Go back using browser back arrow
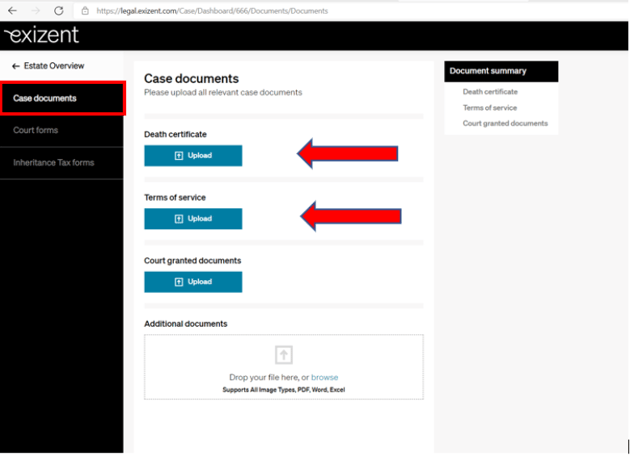Image resolution: width=630 pixels, height=456 pixels. tap(12, 11)
